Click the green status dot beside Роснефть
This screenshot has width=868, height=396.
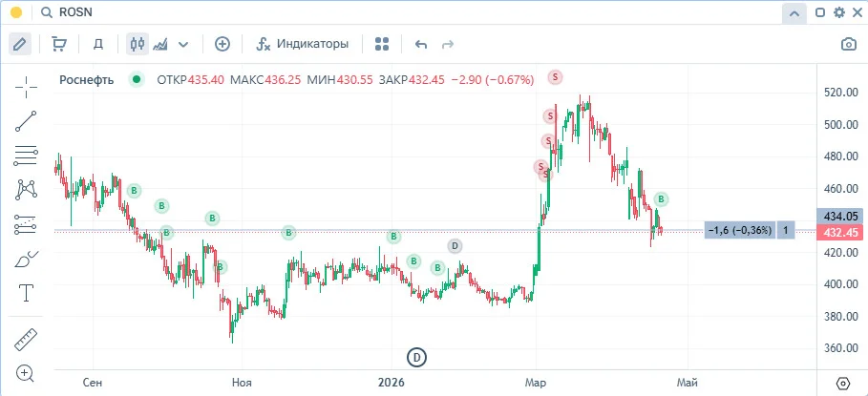(136, 79)
